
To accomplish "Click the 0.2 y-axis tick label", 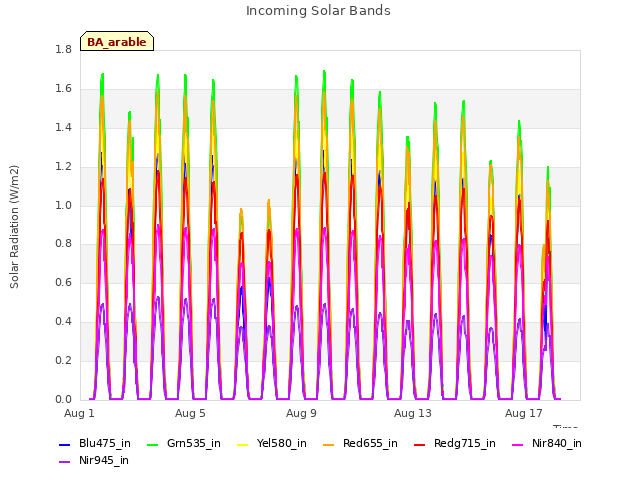I will (63, 360).
